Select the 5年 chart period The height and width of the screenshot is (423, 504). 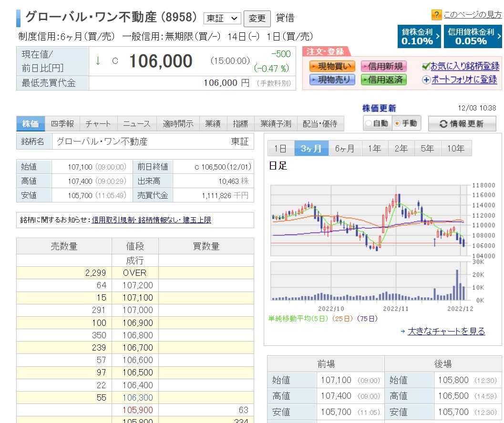coord(428,149)
